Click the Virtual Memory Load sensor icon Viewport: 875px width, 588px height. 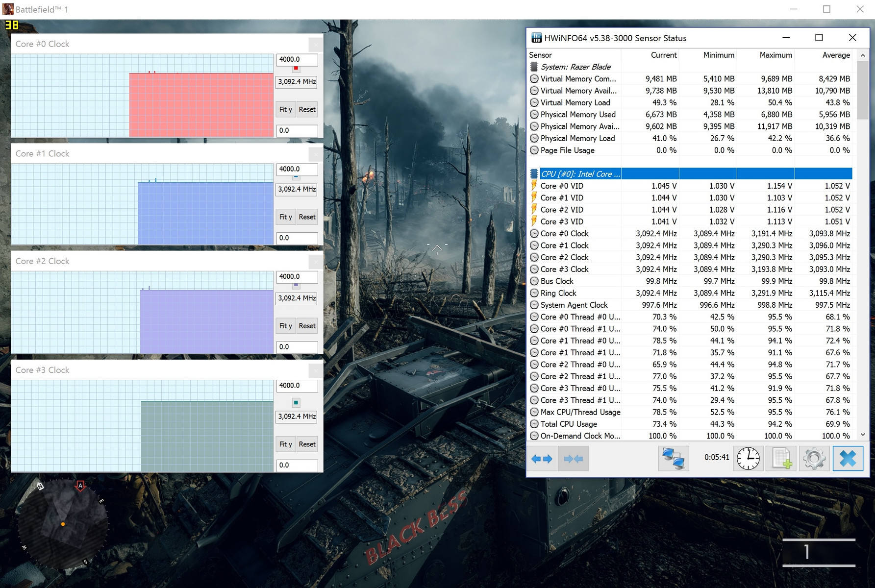pos(534,102)
